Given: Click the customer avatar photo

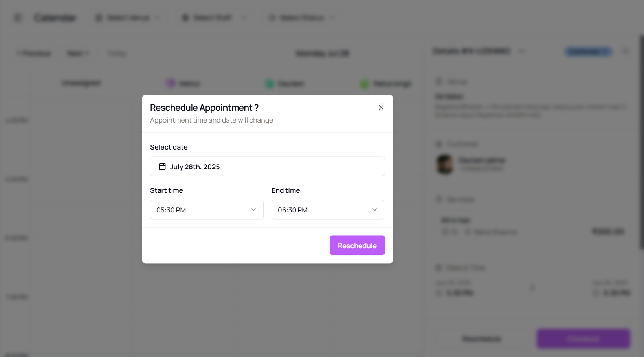Looking at the screenshot, I should click(x=445, y=164).
